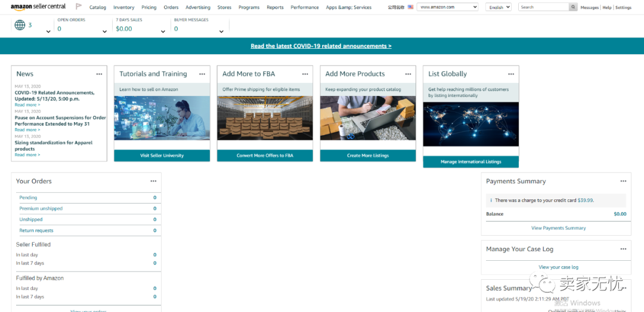Expand the 7 Days Sales dropdown arrow
644x312 pixels.
pos(163,32)
